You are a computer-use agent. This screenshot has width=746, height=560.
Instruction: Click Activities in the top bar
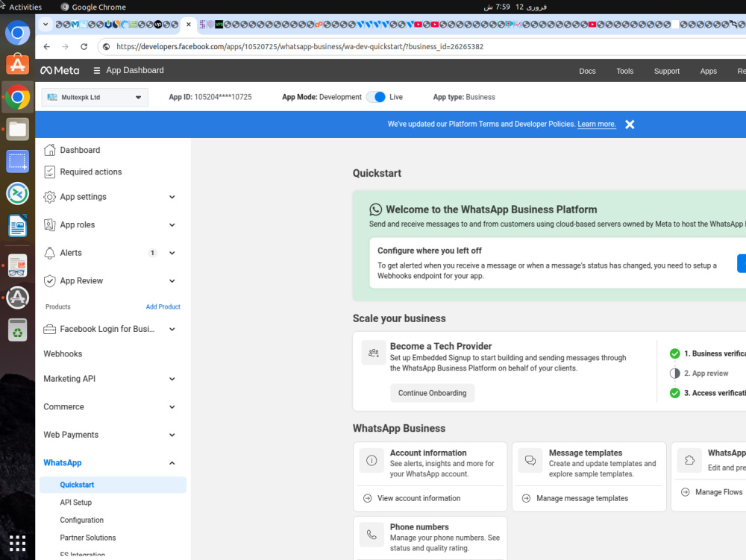(25, 7)
